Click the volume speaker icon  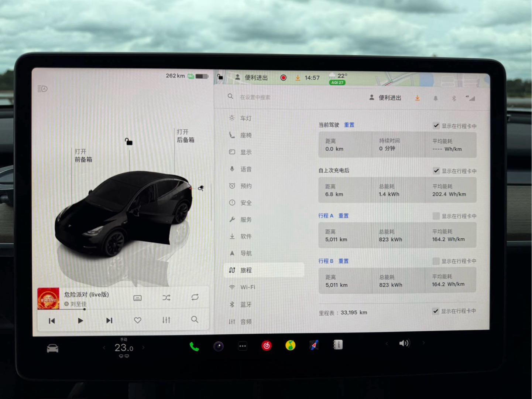click(404, 343)
